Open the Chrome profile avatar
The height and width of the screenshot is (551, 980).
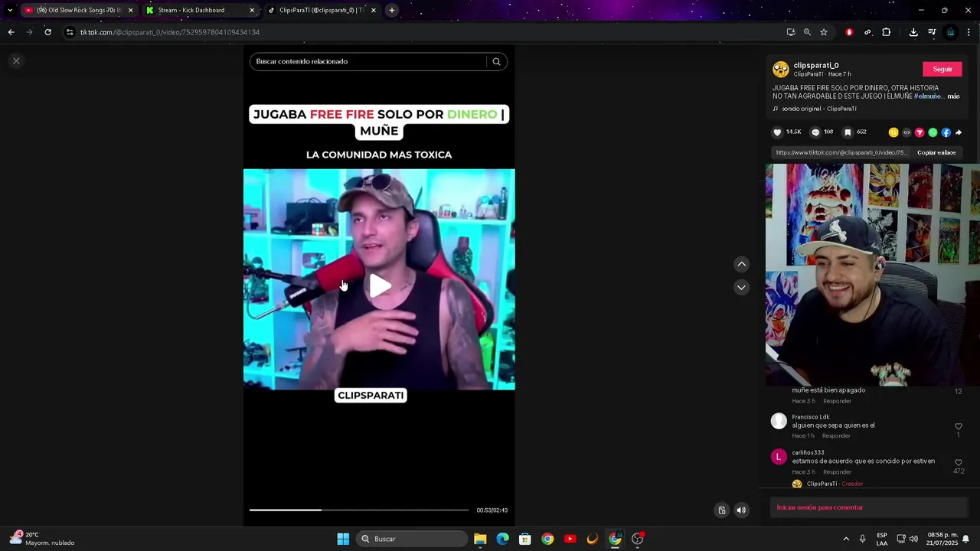[x=950, y=32]
